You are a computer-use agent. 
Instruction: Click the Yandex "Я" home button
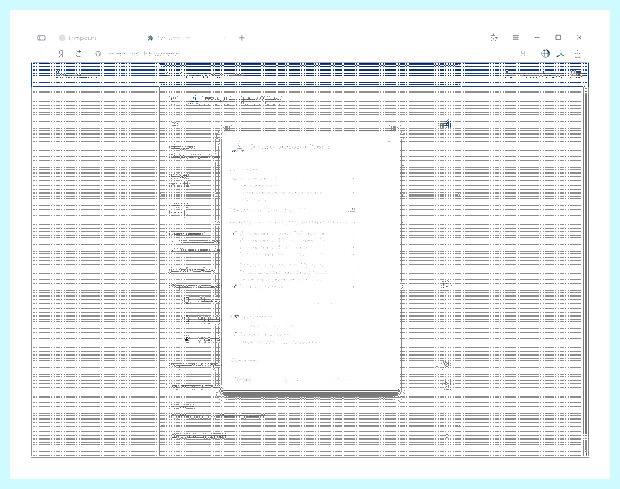[61, 54]
